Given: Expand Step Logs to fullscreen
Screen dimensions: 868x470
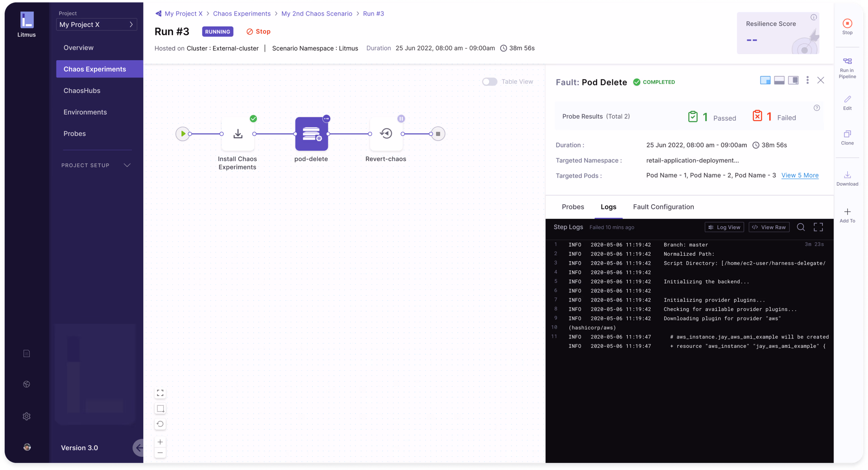Looking at the screenshot, I should tap(818, 227).
